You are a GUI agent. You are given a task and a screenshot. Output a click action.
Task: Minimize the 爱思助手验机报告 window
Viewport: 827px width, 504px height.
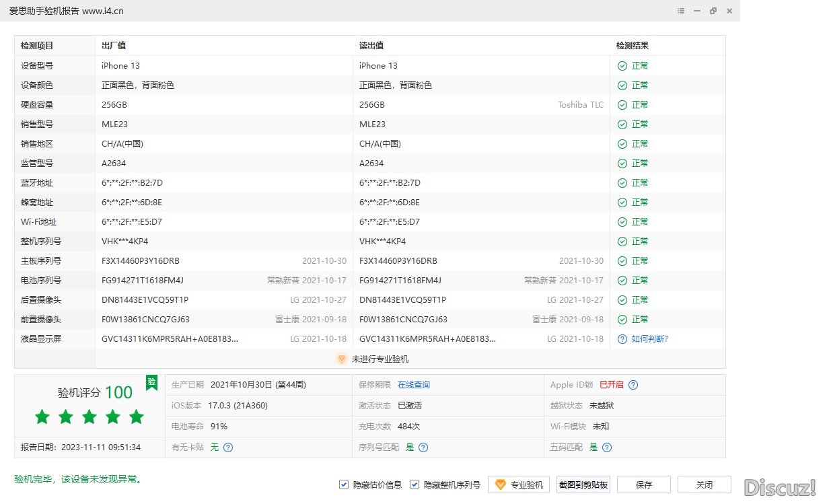click(x=697, y=11)
